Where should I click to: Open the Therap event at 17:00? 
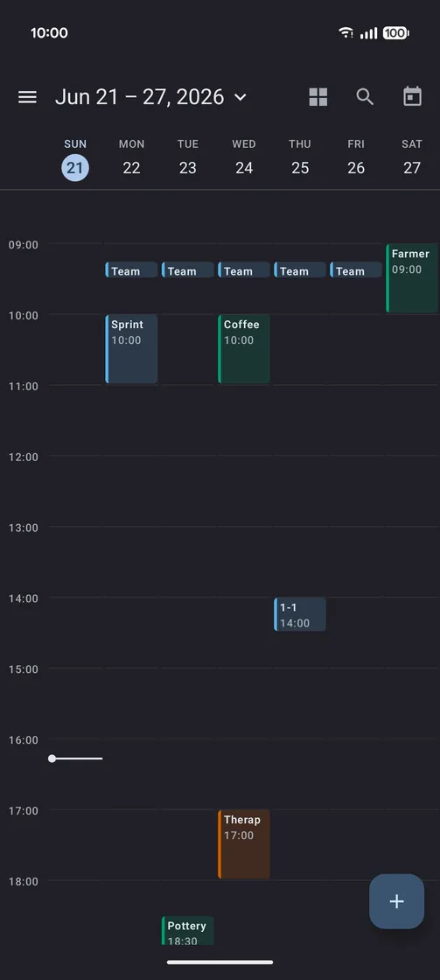(244, 843)
